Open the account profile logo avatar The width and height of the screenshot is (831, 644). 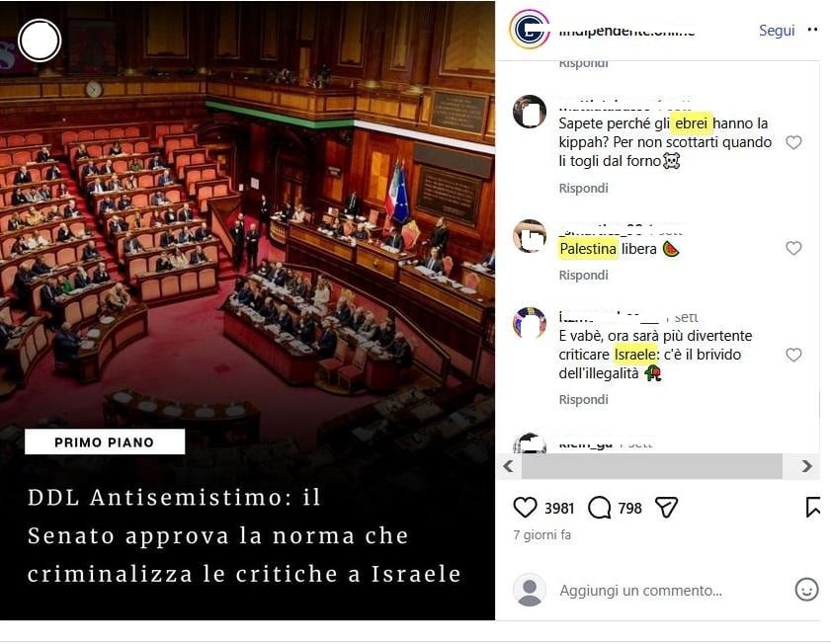pos(530,29)
